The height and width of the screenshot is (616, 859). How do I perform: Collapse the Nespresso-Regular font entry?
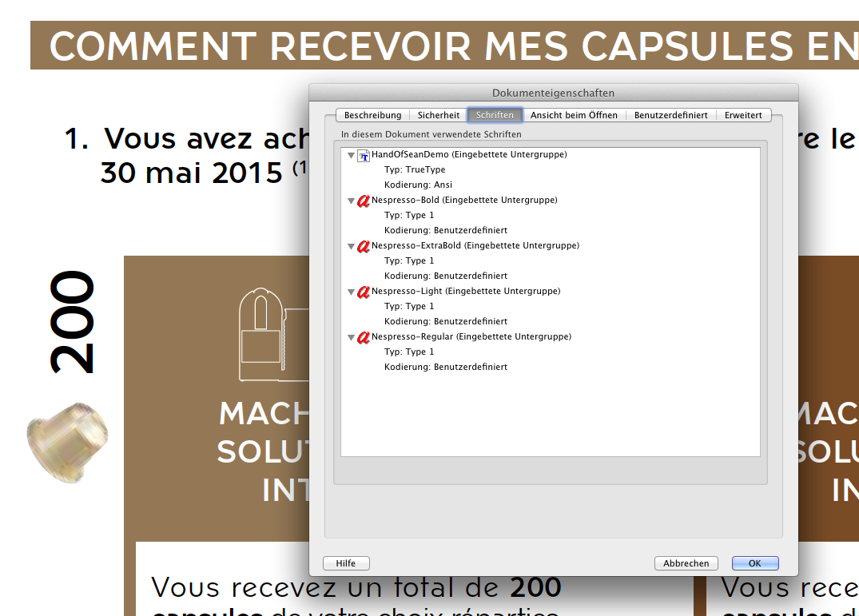point(351,337)
